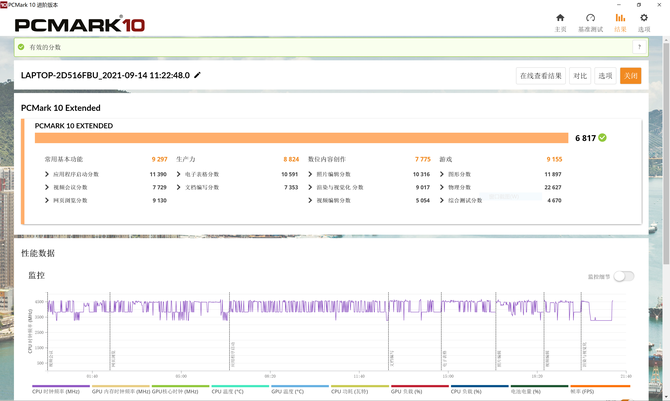This screenshot has height=401, width=670.
Task: Toggle GPU 内存时钟频率 (MHz) legend swatch
Action: [x=120, y=386]
